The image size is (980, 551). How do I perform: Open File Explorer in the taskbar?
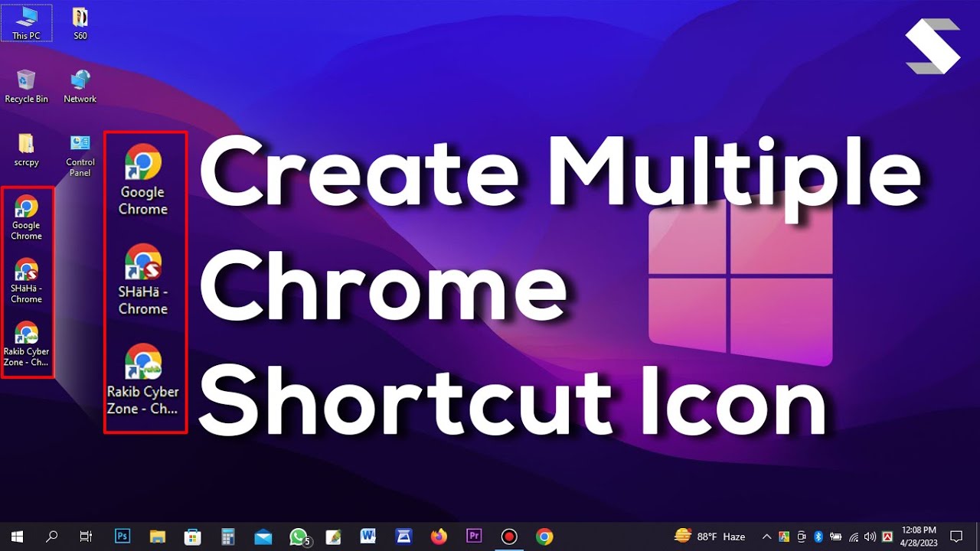click(157, 536)
